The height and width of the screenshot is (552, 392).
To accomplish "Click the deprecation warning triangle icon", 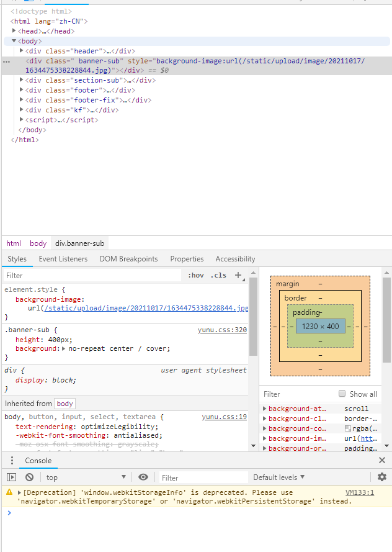I will click(x=9, y=492).
